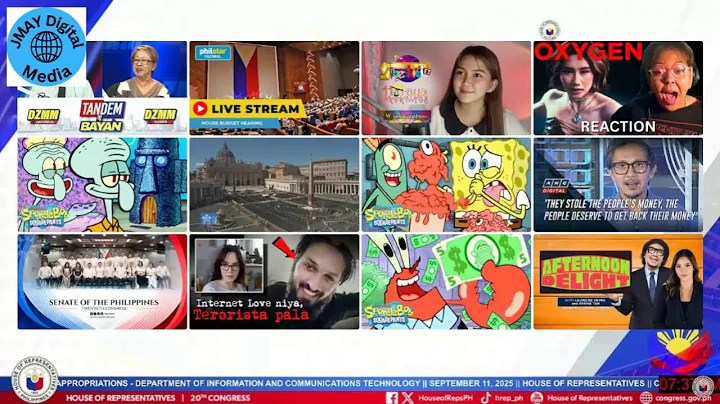Viewport: 720px width, 404px height.
Task: Play the Squidward SpongeBob video thumbnail
Action: 102,185
